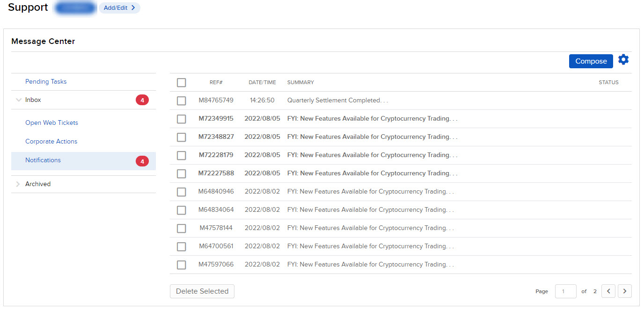Click the Compose button
This screenshot has height=310, width=644.
pos(591,61)
